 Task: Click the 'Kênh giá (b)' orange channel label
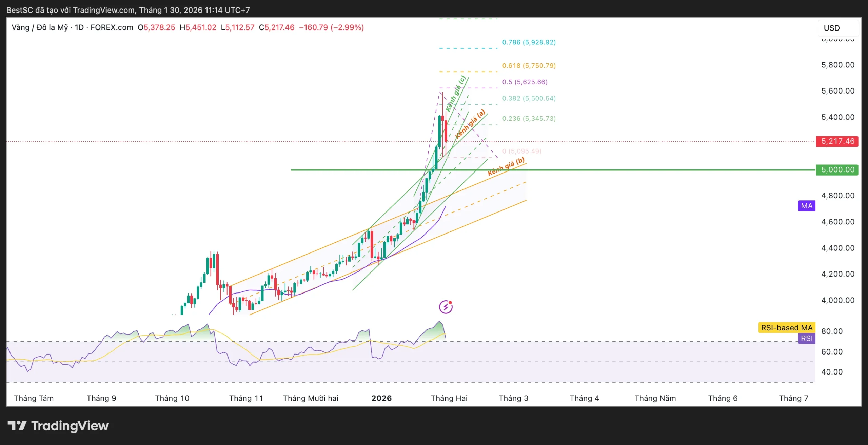point(506,166)
